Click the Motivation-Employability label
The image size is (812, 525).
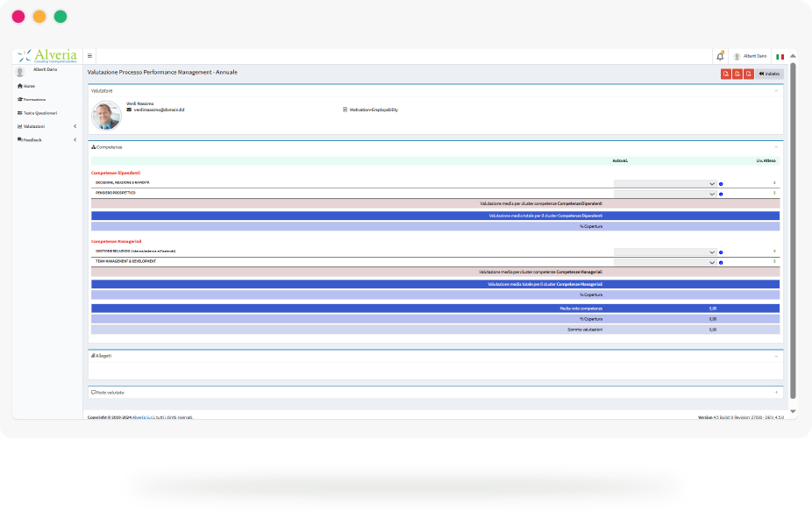374,110
